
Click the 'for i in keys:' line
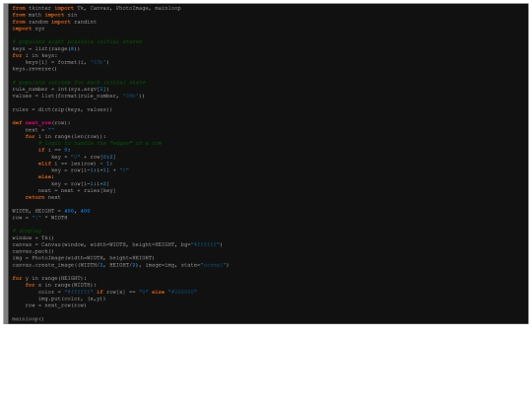(34, 55)
